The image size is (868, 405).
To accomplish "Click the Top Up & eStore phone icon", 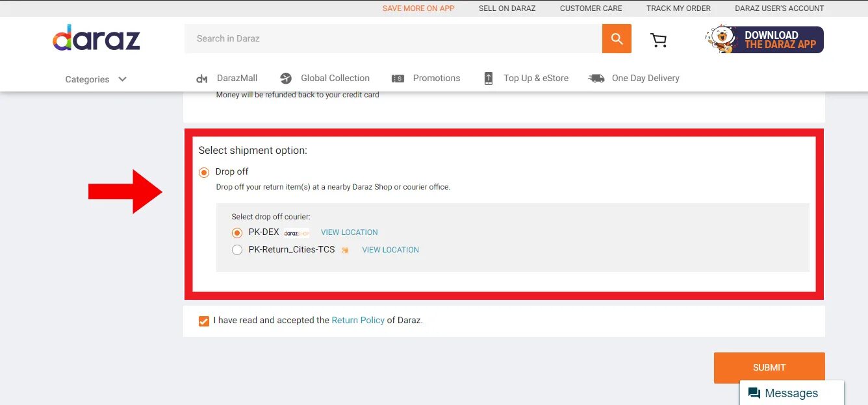I will click(489, 79).
